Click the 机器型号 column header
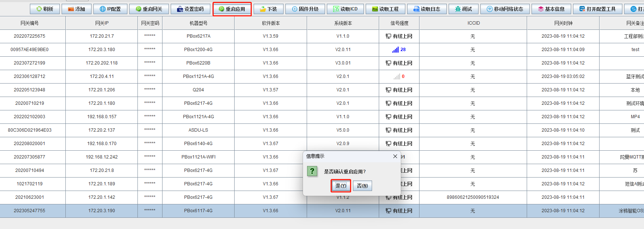Screen dimensions: 644x229 pyautogui.click(x=198, y=23)
